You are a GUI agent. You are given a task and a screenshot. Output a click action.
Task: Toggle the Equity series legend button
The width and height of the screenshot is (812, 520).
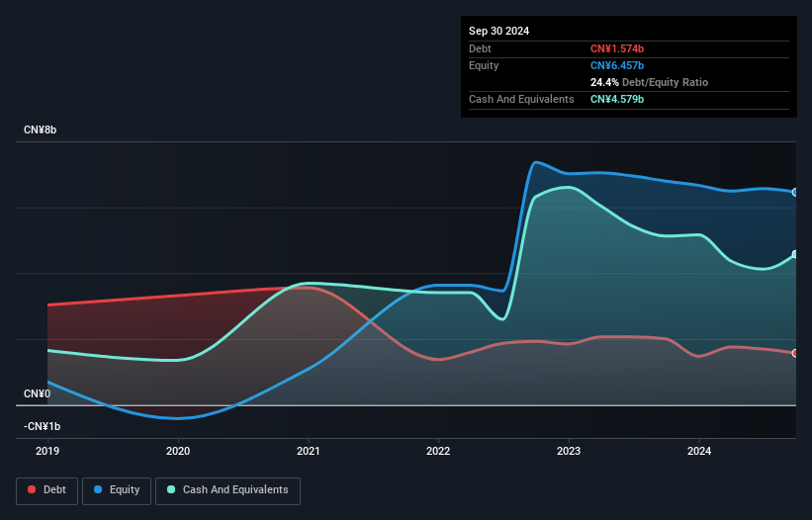117,490
